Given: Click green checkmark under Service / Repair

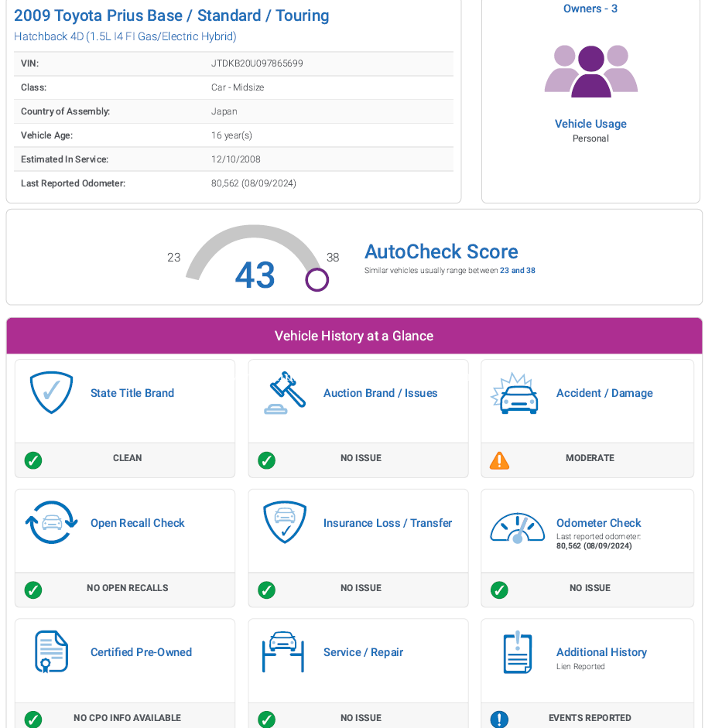Looking at the screenshot, I should (266, 719).
